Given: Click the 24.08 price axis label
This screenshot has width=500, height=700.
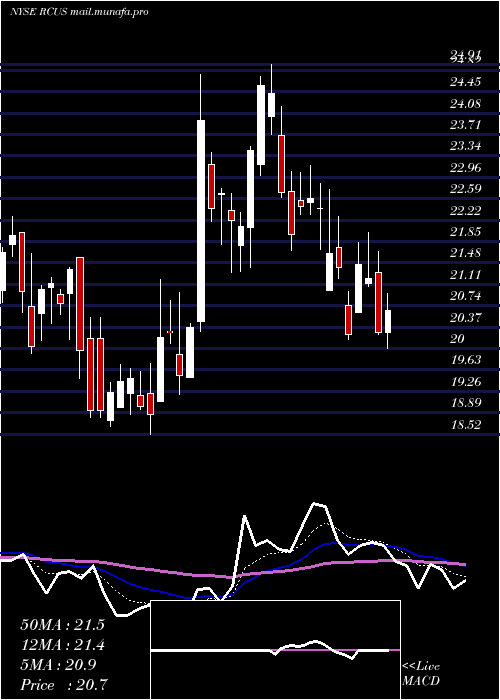Looking at the screenshot, I should coord(466,104).
